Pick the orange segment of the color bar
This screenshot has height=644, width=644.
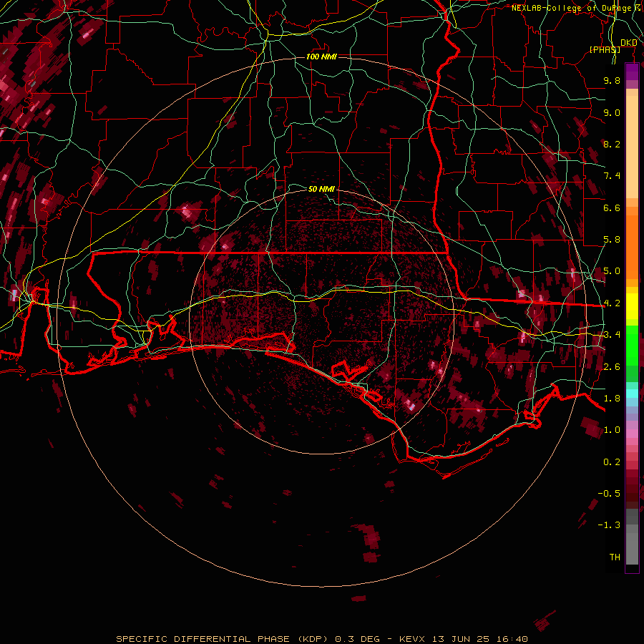point(632,243)
